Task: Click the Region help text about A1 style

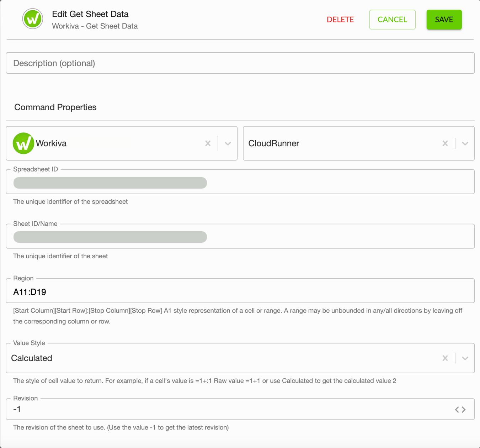Action: [x=238, y=316]
